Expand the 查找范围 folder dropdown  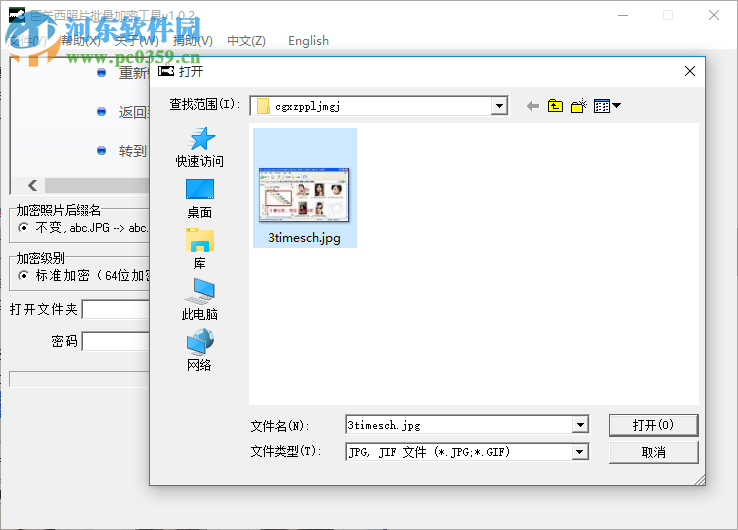point(499,106)
